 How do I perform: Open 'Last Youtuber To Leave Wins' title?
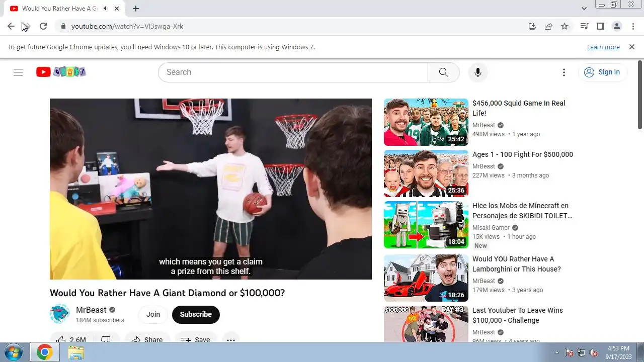click(x=518, y=315)
